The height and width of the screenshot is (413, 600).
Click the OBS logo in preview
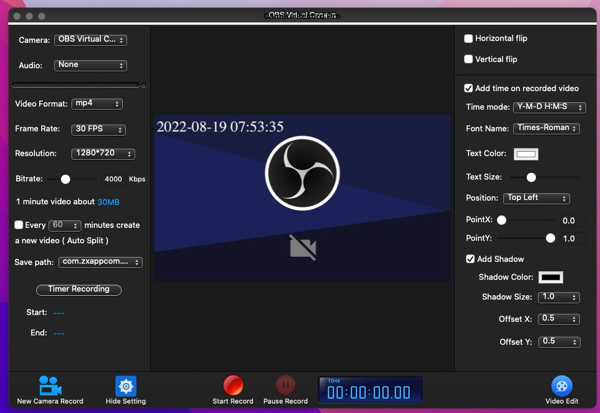click(302, 173)
